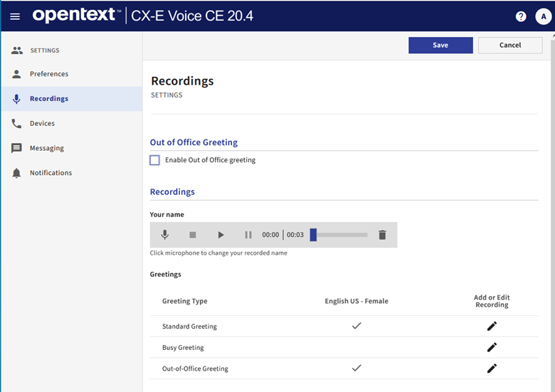Click the Settings people icon in sidebar
Viewport: 555px width, 392px height.
point(16,51)
